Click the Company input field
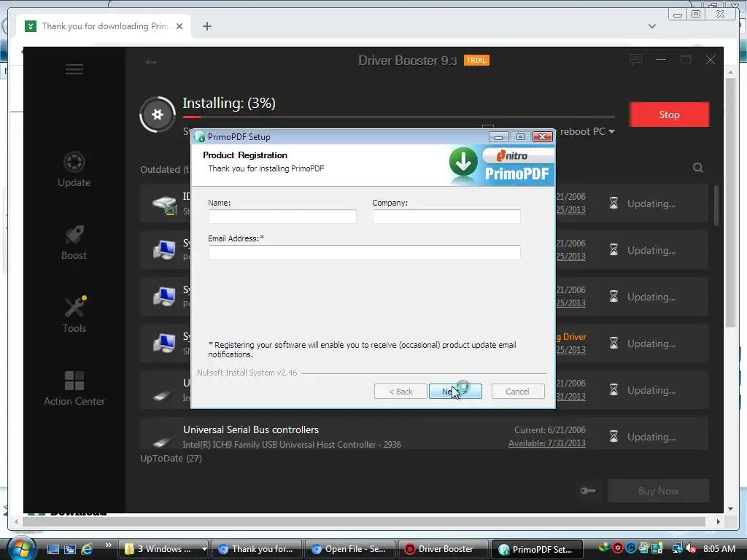This screenshot has height=560, width=747. (x=446, y=216)
